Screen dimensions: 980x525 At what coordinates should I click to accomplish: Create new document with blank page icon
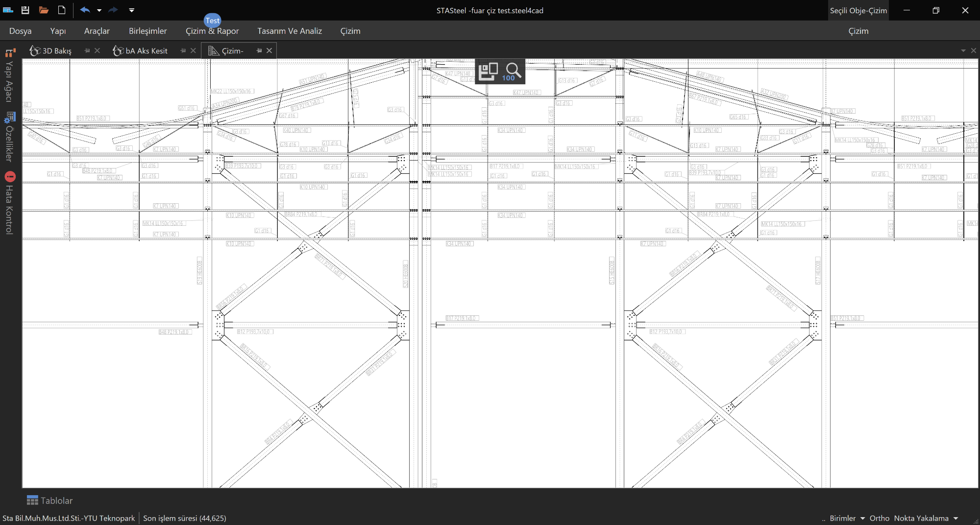click(62, 10)
